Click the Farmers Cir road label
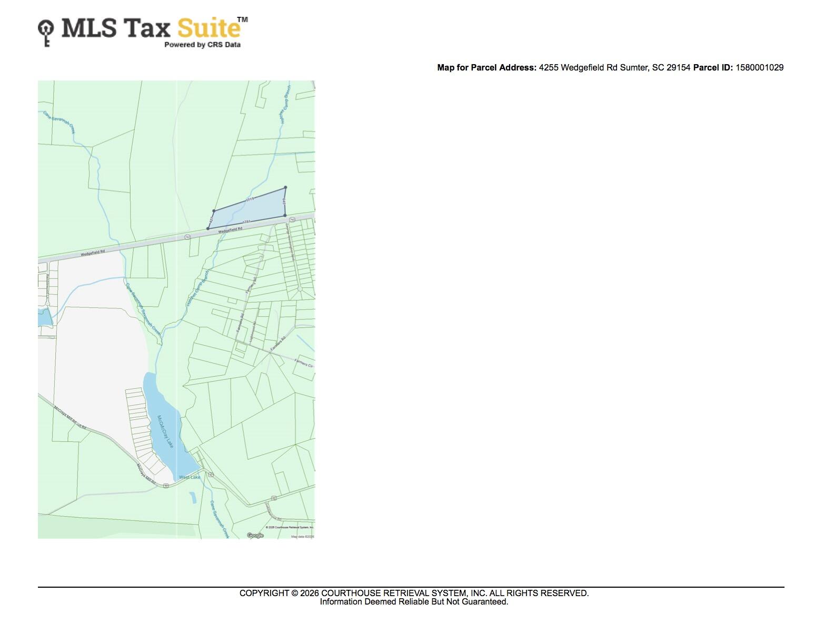 [304, 363]
